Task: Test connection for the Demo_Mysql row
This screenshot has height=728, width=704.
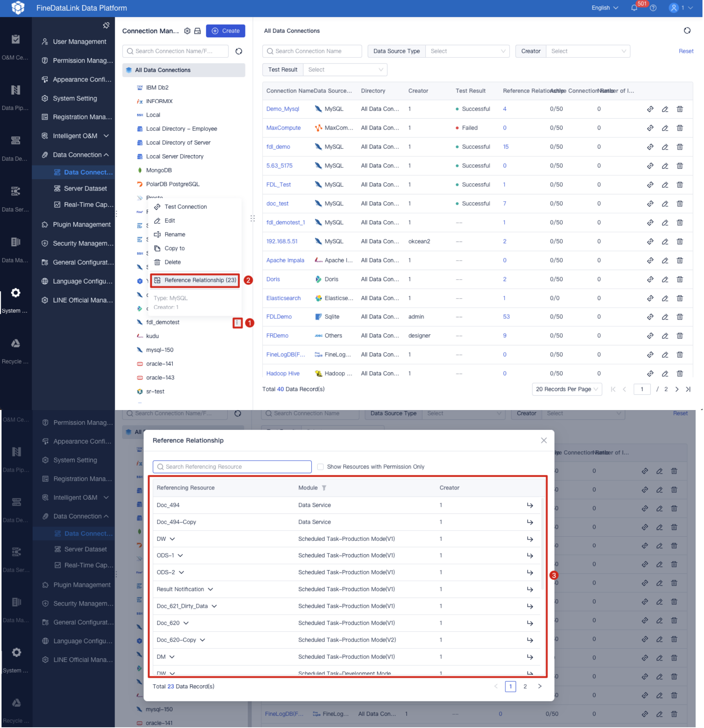Action: (650, 109)
